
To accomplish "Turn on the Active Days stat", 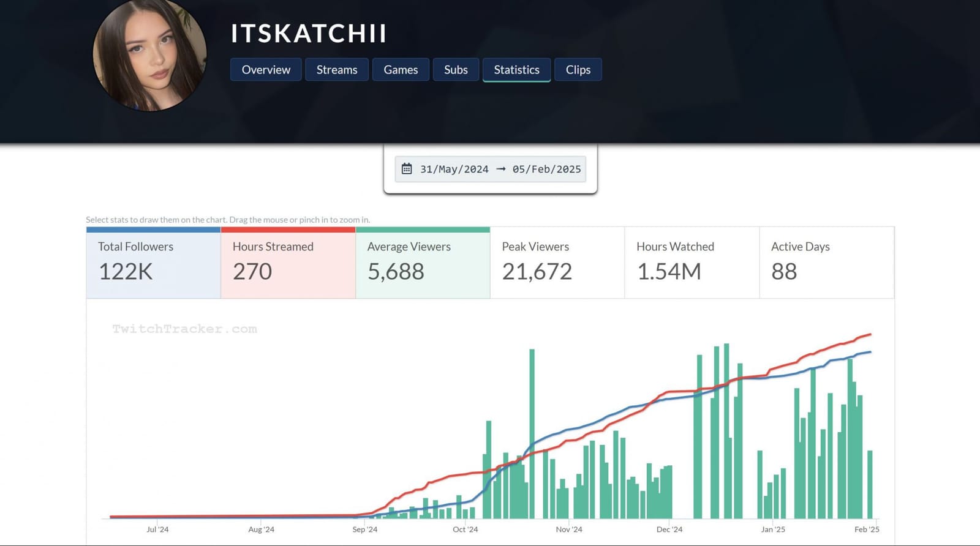I will coord(826,262).
